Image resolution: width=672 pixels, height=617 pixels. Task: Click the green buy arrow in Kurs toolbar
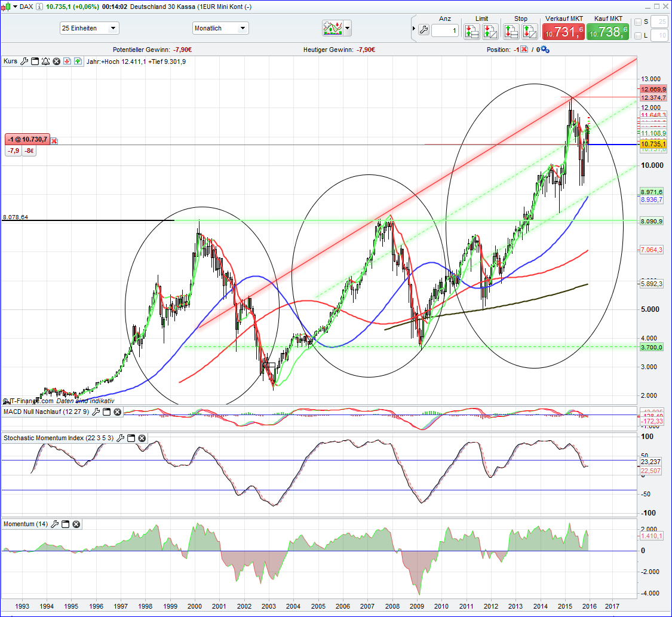coord(78,61)
